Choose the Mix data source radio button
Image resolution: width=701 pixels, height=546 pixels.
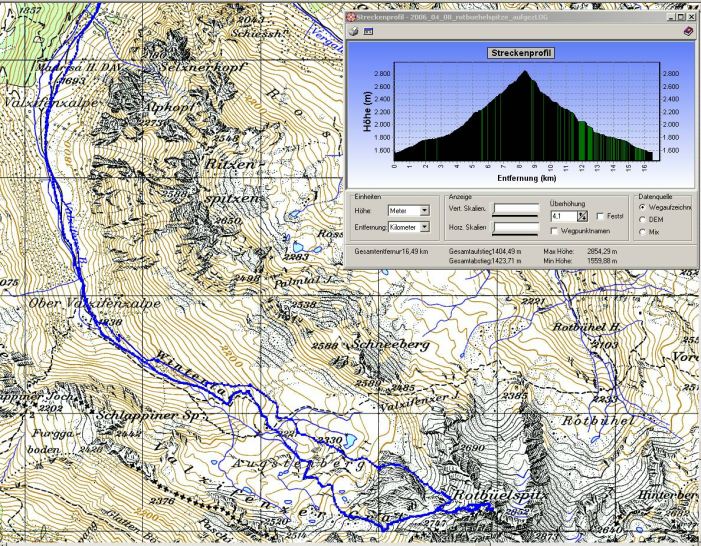(643, 232)
